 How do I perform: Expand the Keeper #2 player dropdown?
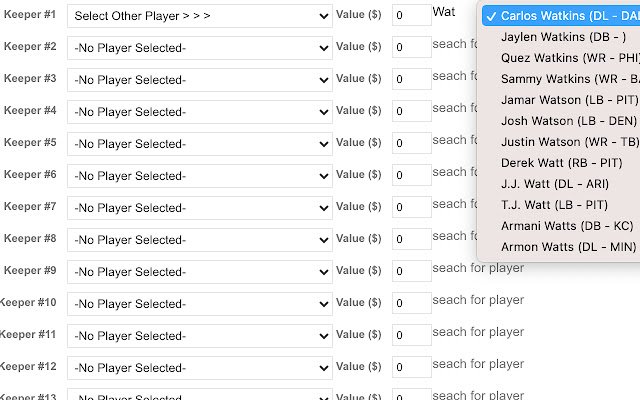(x=199, y=48)
